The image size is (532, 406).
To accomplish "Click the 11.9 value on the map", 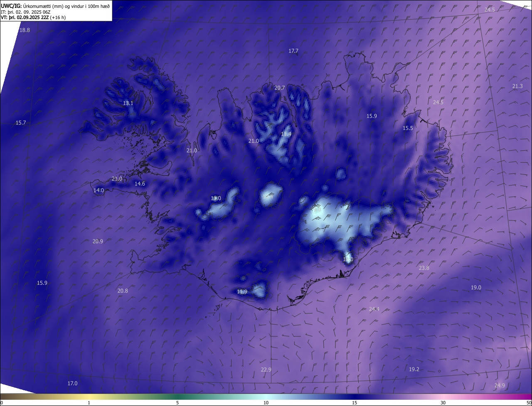I will click(242, 291).
